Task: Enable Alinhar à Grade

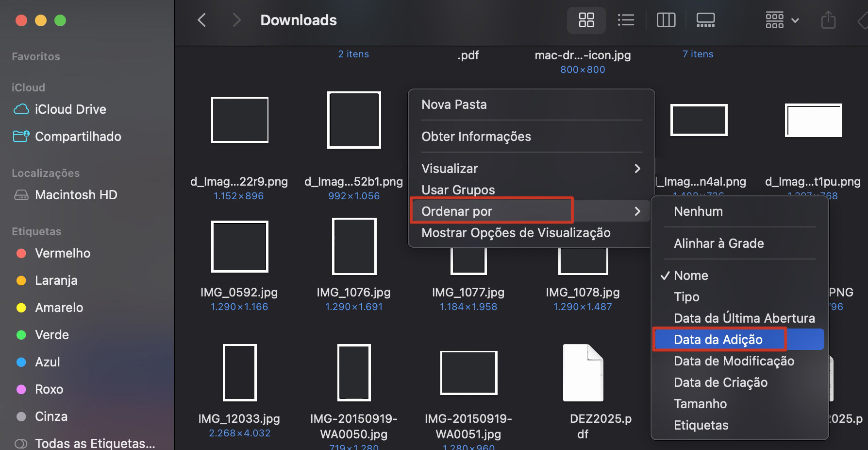Action: (x=718, y=243)
